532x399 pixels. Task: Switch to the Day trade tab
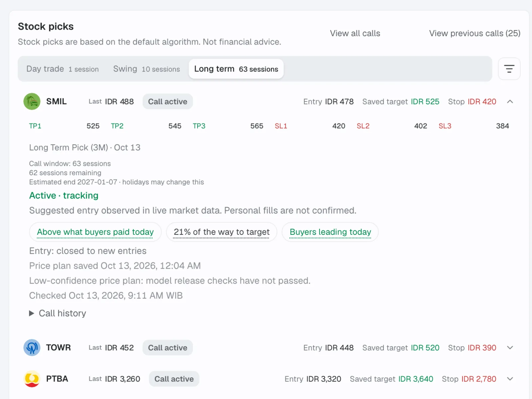[x=63, y=69]
